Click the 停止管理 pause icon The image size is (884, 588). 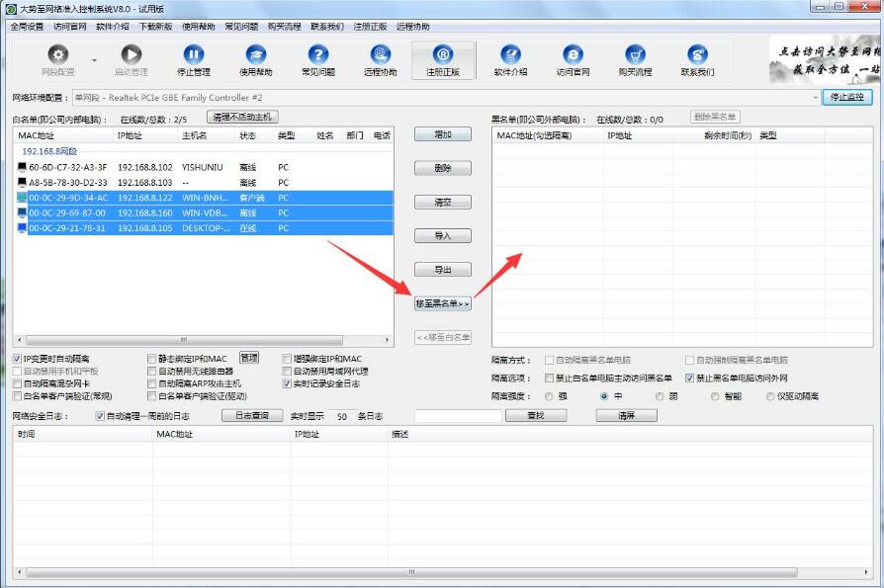(194, 54)
